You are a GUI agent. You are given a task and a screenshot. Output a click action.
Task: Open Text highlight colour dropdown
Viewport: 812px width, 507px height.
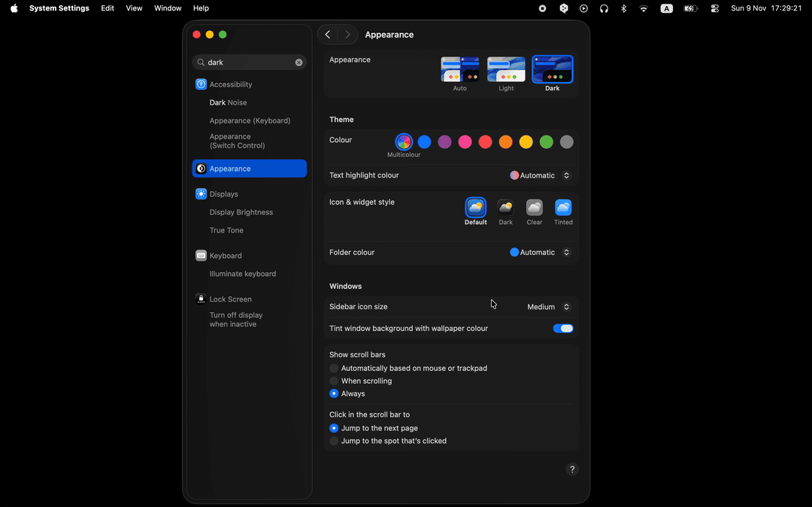[x=540, y=175]
